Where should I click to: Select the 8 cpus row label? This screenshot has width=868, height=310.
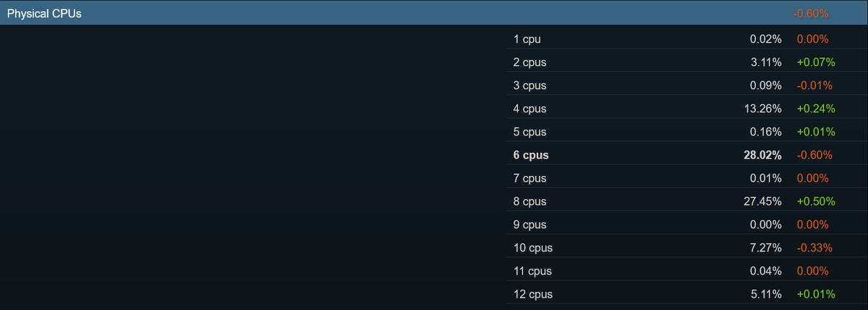click(x=529, y=201)
